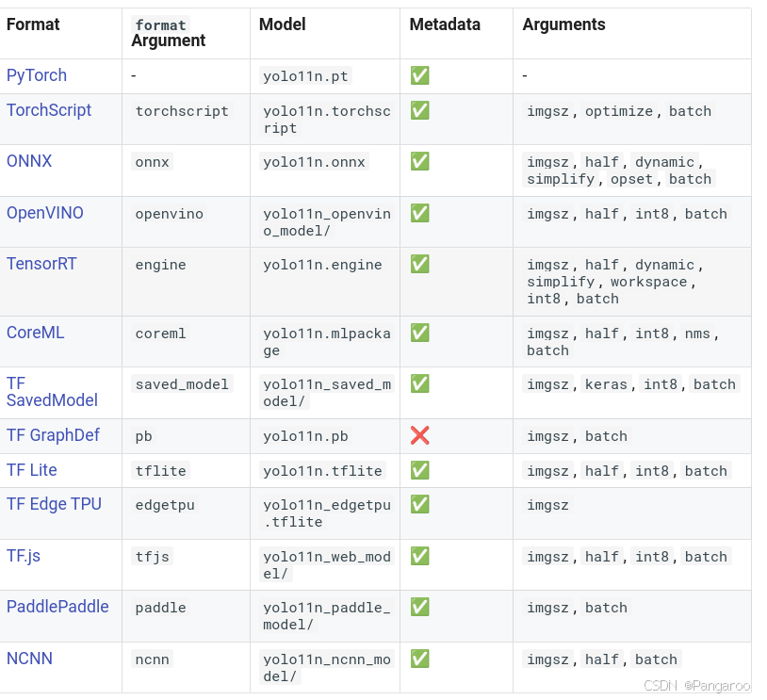Click the Metadata column header
Viewport: 767px width, 700px height.
pos(445,24)
